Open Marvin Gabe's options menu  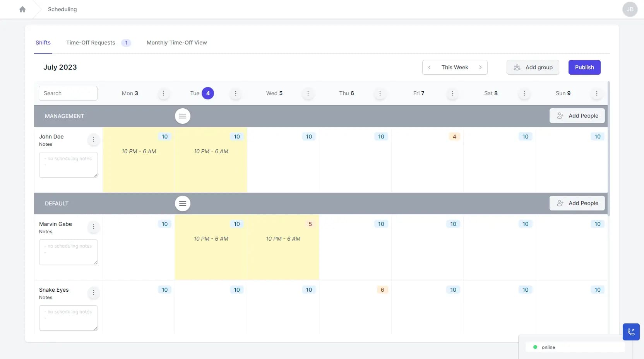coord(93,227)
